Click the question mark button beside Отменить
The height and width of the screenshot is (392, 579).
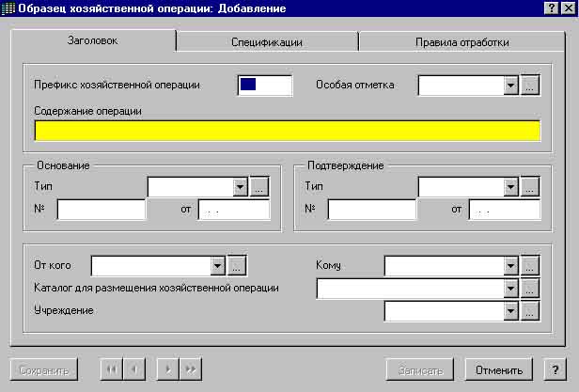coord(555,369)
